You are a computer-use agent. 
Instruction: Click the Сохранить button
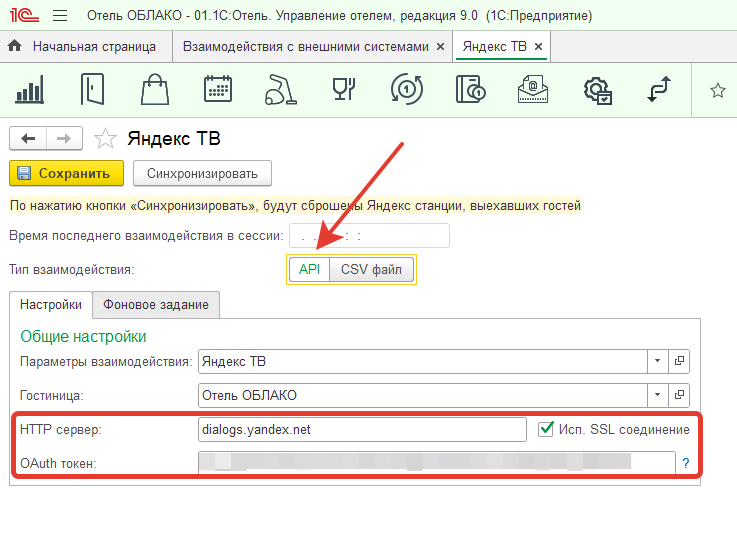pos(66,173)
